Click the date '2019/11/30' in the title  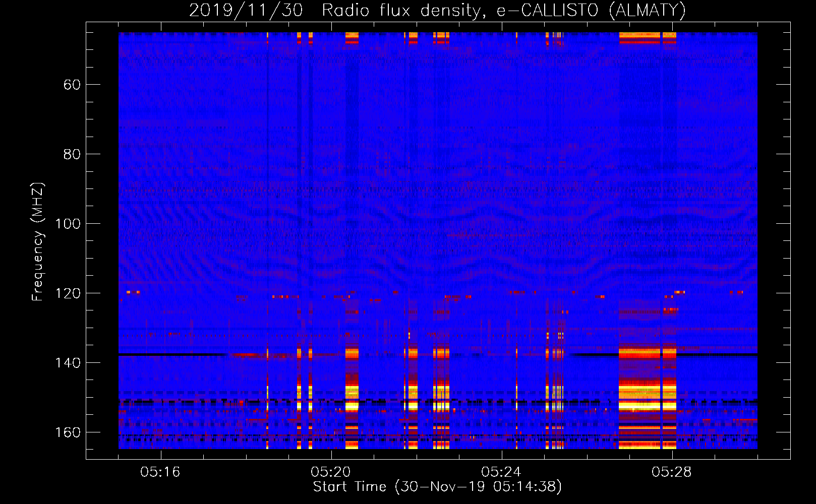(246, 10)
